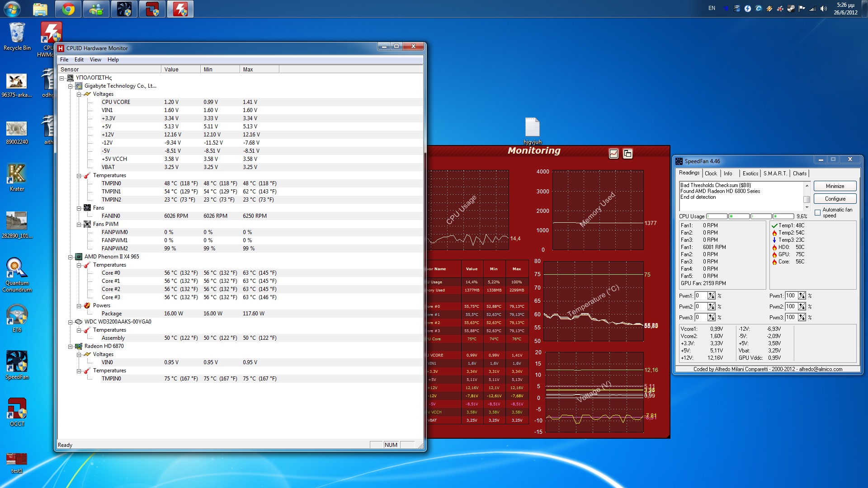Click the clock showing 5:26 in system tray

pyautogui.click(x=845, y=9)
